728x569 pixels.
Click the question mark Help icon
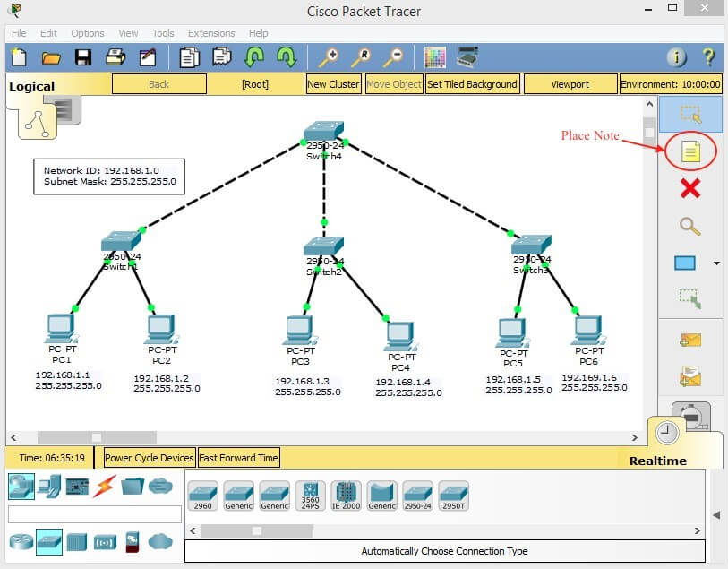pos(708,57)
